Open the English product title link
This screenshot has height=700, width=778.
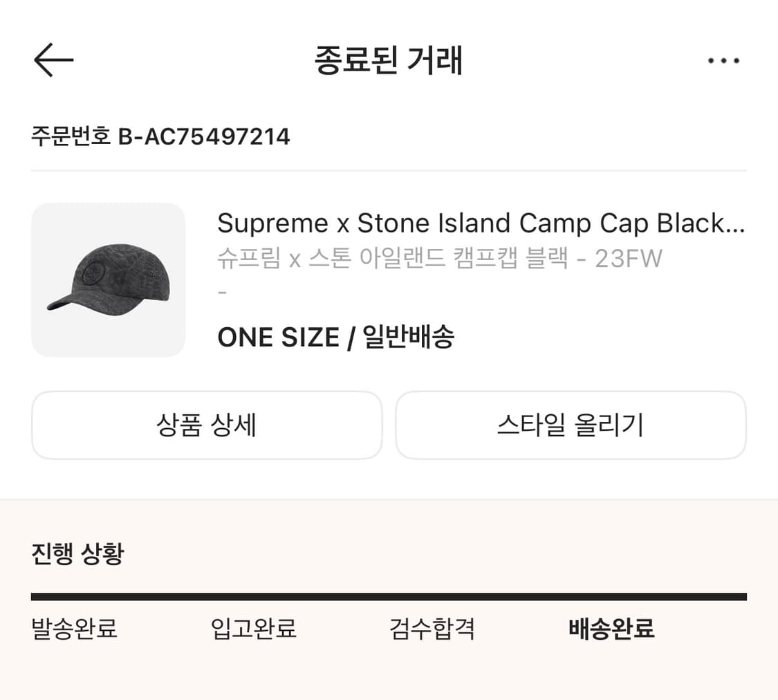pyautogui.click(x=482, y=223)
